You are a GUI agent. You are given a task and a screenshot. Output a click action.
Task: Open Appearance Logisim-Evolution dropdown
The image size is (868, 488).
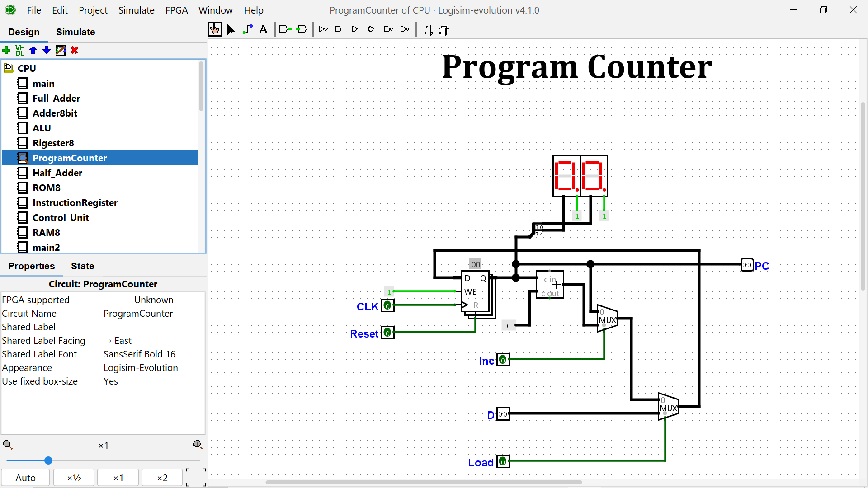pos(154,368)
